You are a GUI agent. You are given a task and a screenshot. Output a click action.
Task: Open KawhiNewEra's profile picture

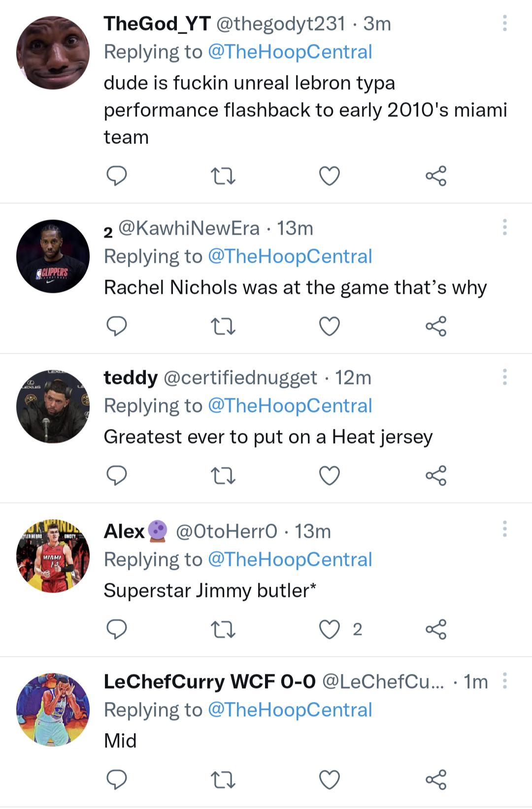pos(53,256)
